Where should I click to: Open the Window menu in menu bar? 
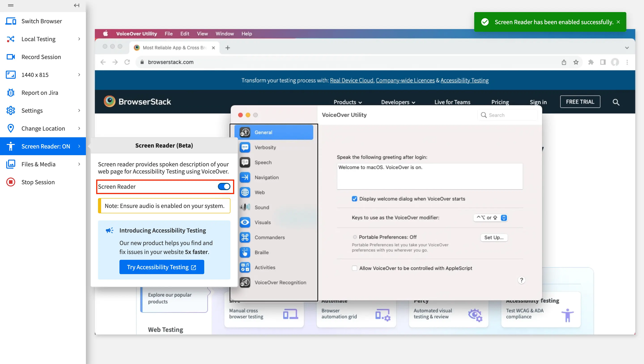coord(224,34)
